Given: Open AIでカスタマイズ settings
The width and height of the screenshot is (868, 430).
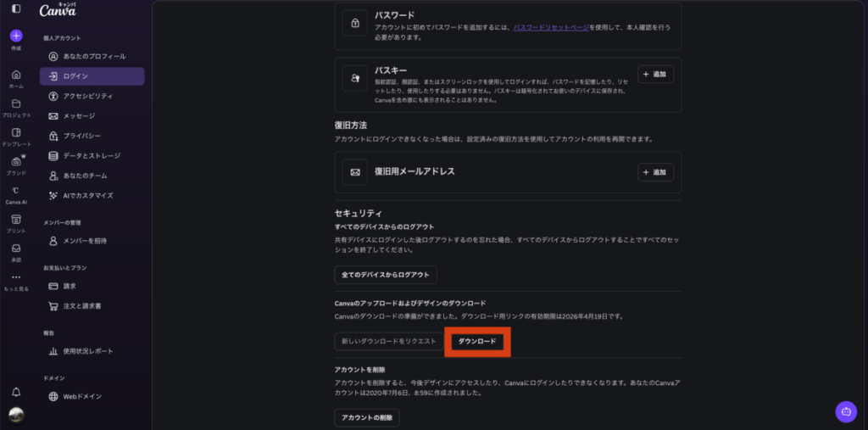Looking at the screenshot, I should [92, 196].
